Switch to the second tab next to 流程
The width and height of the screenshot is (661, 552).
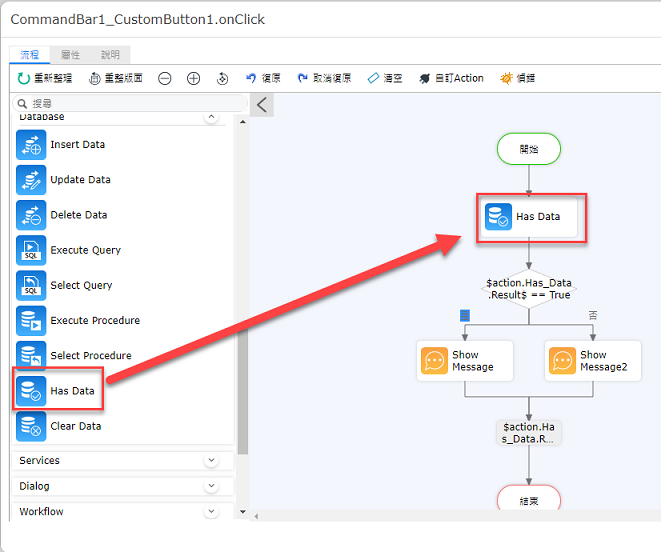tap(70, 55)
